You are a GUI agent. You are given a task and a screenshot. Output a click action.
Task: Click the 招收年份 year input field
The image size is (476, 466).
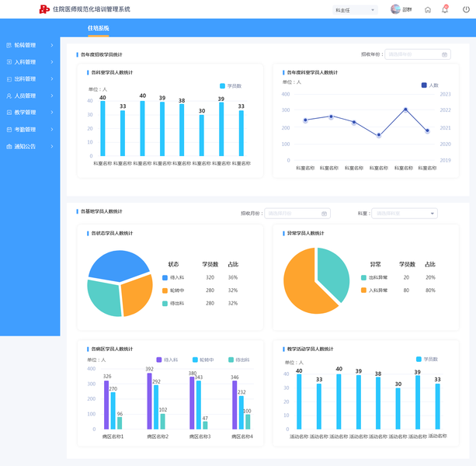pyautogui.click(x=418, y=54)
